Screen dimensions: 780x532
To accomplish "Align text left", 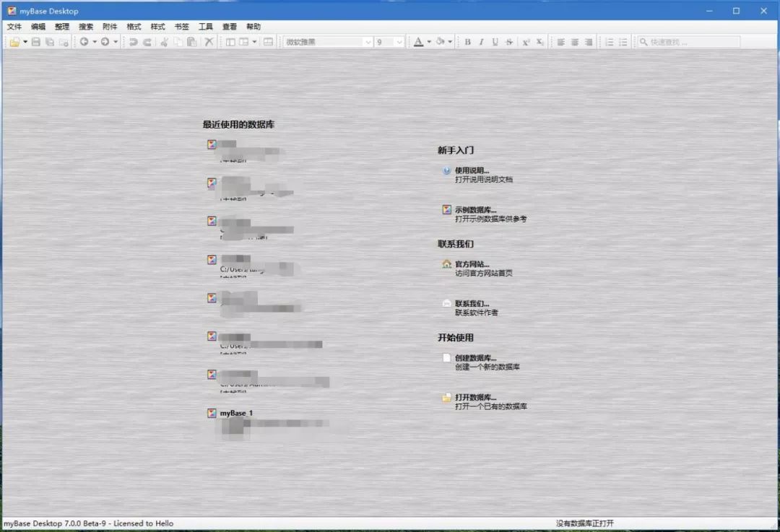I will (x=561, y=43).
